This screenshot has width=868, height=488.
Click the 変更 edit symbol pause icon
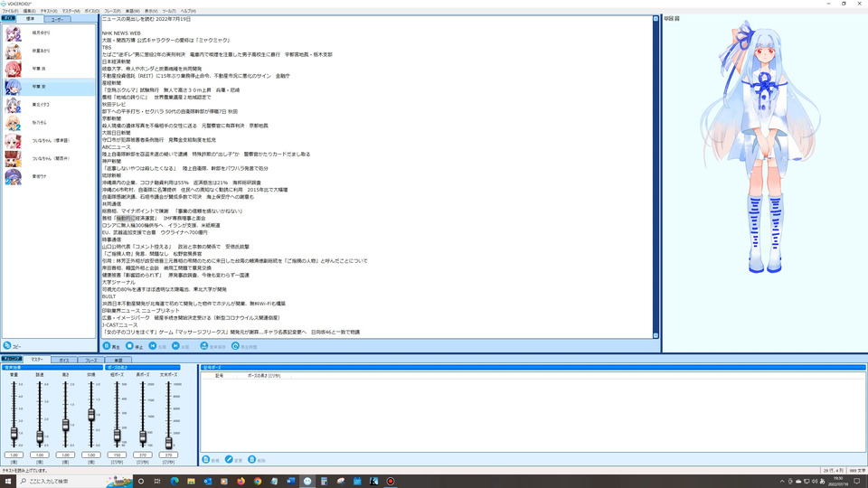coord(229,459)
